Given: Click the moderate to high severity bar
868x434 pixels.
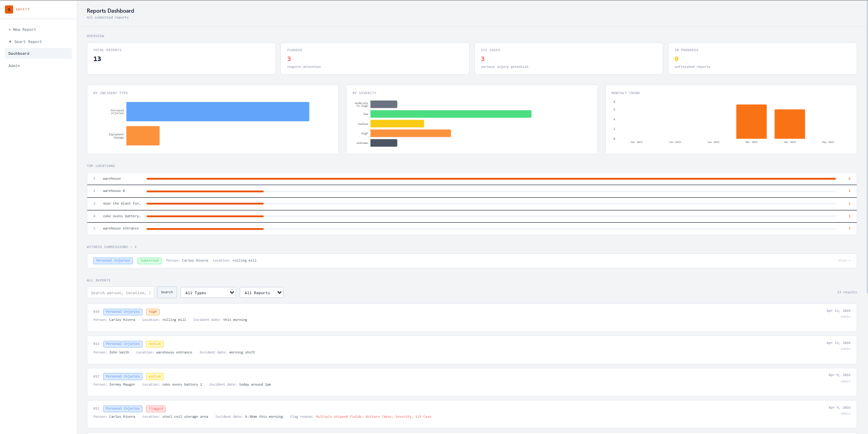Looking at the screenshot, I should (x=384, y=104).
